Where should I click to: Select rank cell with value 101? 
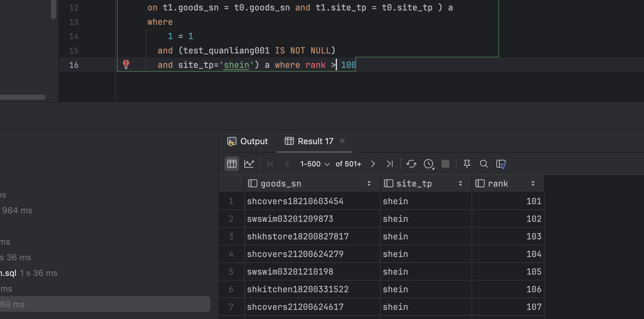click(x=508, y=201)
